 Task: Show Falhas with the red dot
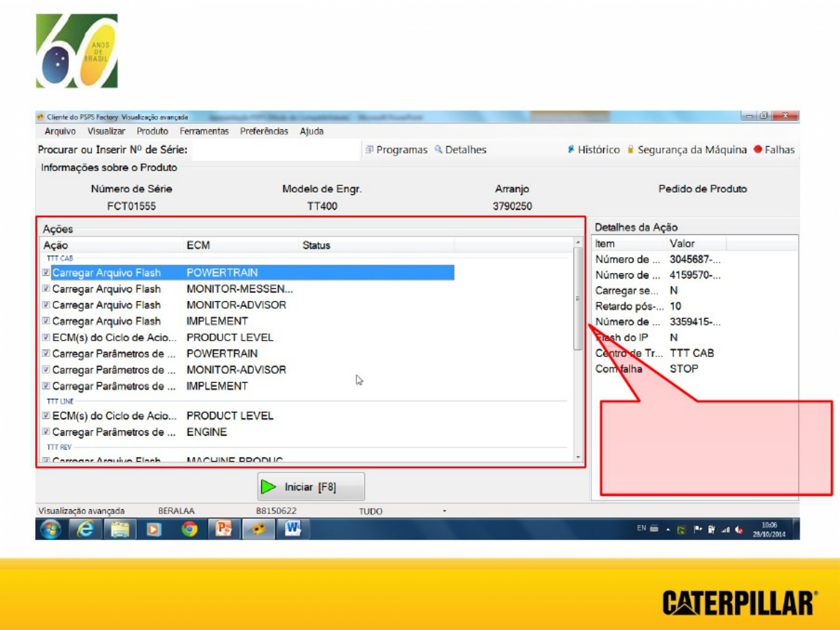coord(774,150)
